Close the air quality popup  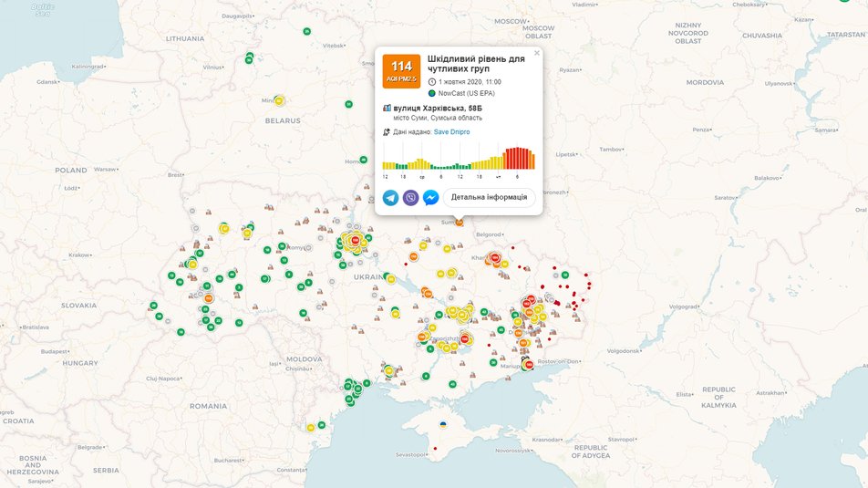(x=537, y=53)
